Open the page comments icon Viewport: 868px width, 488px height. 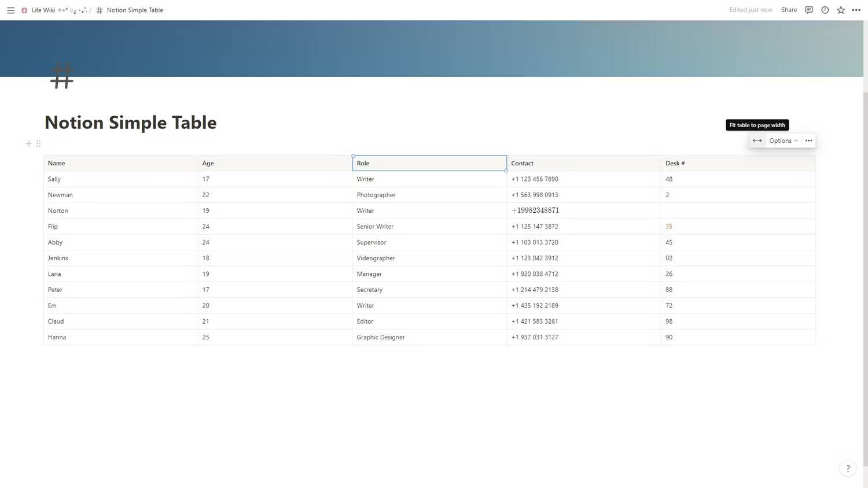click(809, 10)
